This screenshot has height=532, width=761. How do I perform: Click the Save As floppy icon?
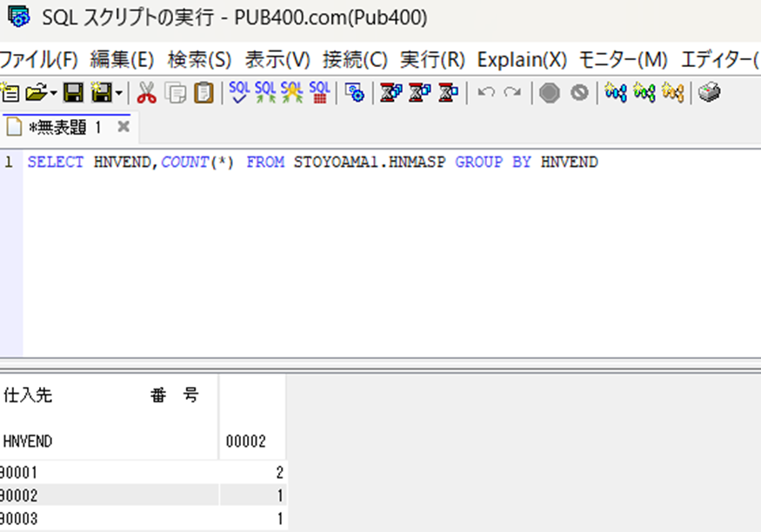[x=102, y=93]
